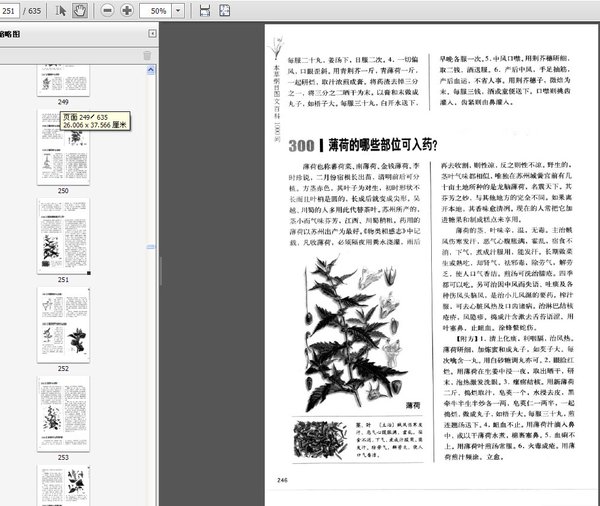The image size is (600, 506).
Task: Open page 250 thumbnail
Action: pyautogui.click(x=63, y=147)
